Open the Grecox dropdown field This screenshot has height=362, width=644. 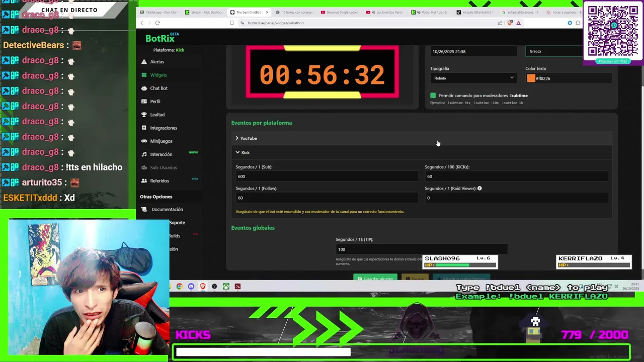pyautogui.click(x=554, y=51)
